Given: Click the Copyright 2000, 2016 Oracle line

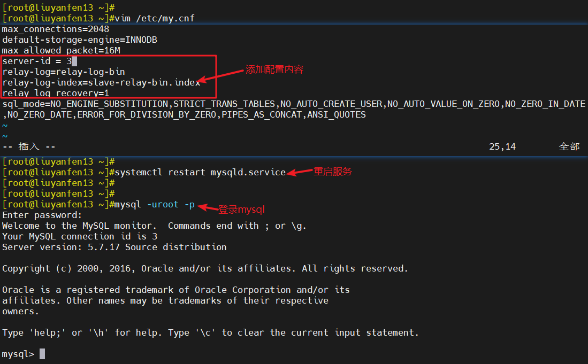Looking at the screenshot, I should [205, 268].
